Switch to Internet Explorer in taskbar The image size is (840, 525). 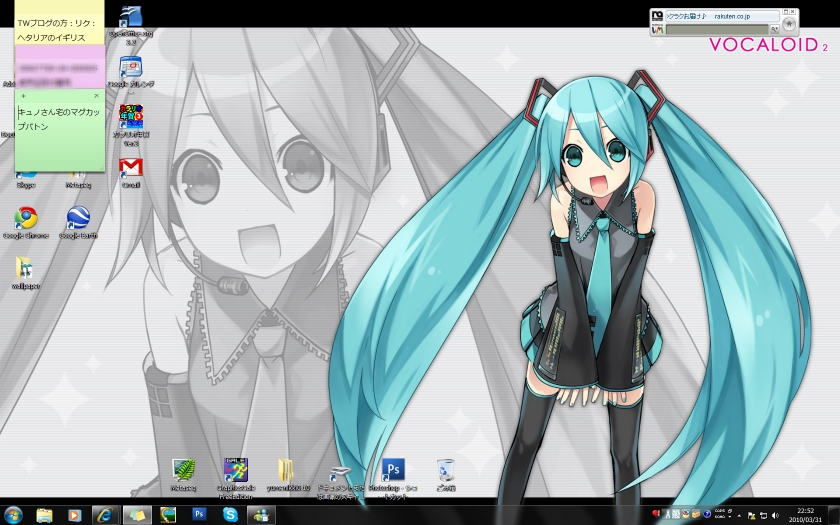pyautogui.click(x=105, y=515)
